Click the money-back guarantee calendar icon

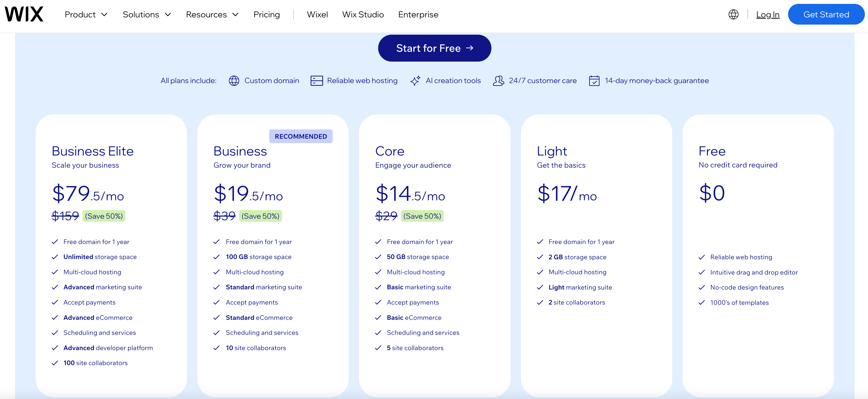click(x=594, y=81)
